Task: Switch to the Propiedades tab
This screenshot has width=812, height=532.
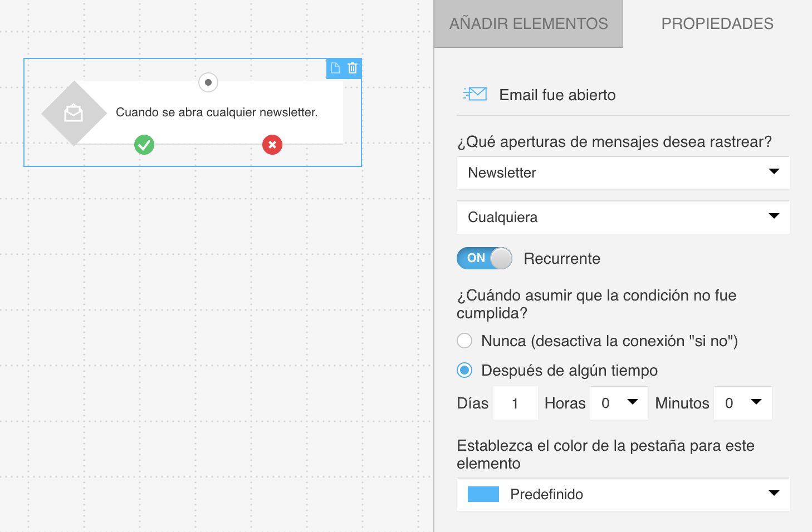Action: [x=717, y=23]
